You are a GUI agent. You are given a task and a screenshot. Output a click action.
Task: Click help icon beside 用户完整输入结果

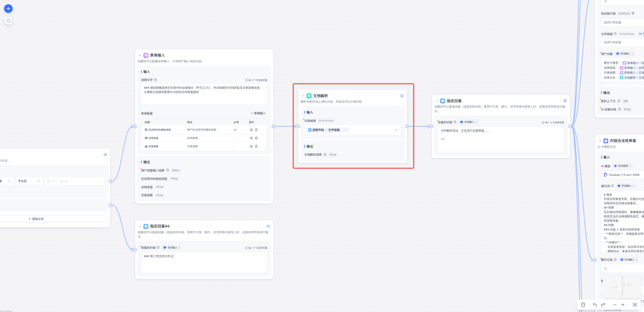[168, 170]
